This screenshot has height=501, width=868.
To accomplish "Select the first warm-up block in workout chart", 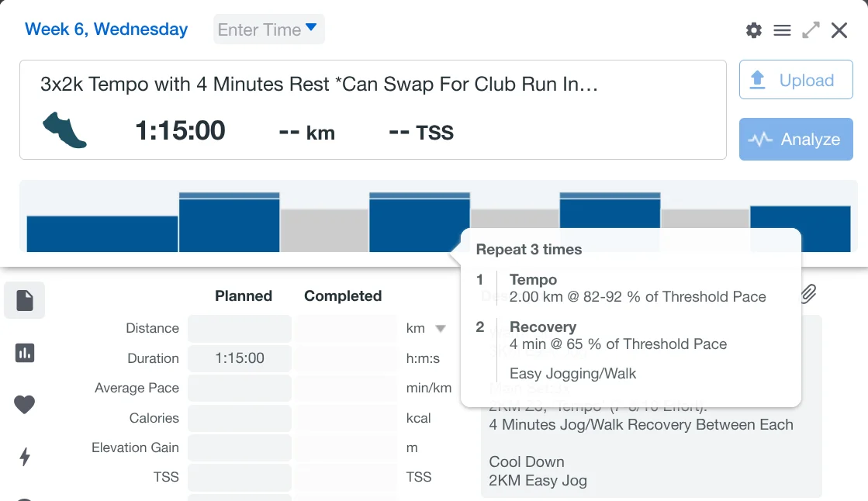I will click(x=102, y=233).
